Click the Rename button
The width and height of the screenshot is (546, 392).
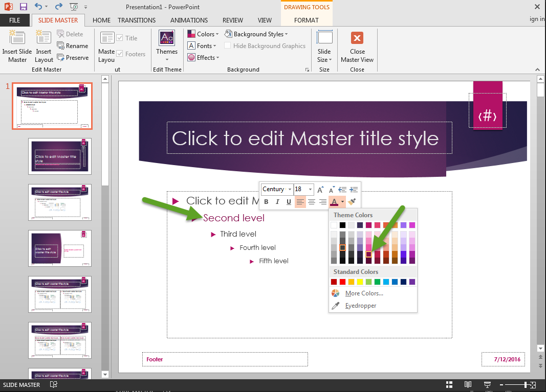click(x=73, y=45)
